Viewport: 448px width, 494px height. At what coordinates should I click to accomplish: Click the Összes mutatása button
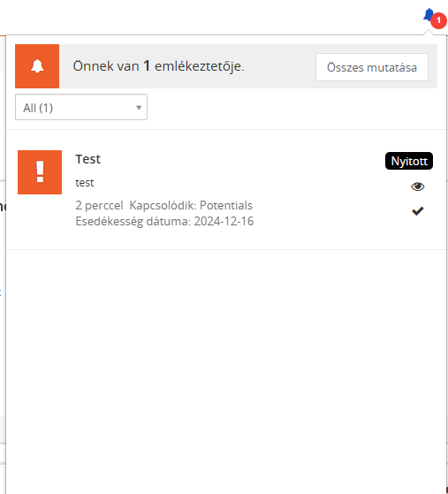point(372,67)
